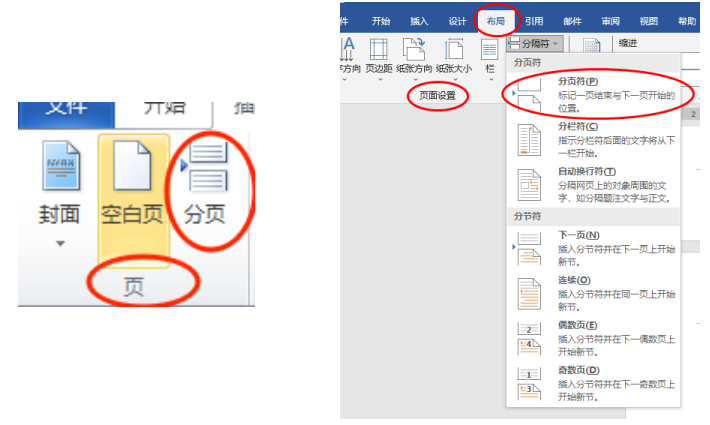Choose 下一页(N) section break
Viewport: 710px width, 425px height.
click(x=593, y=248)
